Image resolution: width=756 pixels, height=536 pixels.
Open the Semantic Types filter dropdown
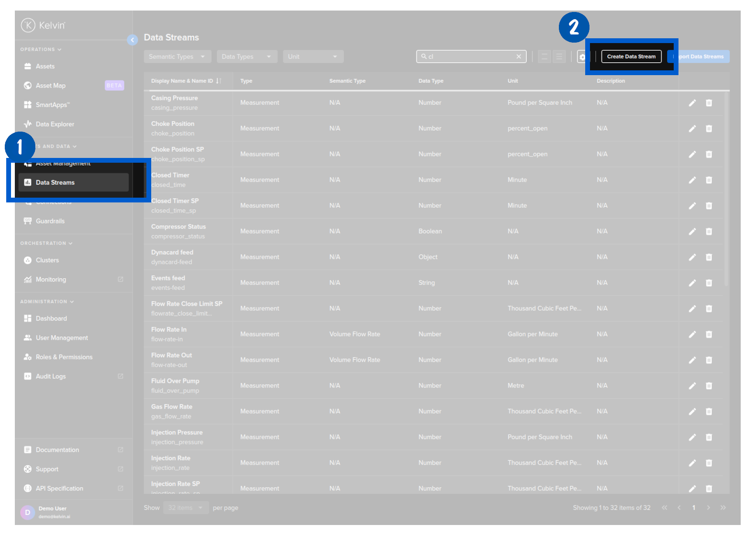(x=177, y=56)
